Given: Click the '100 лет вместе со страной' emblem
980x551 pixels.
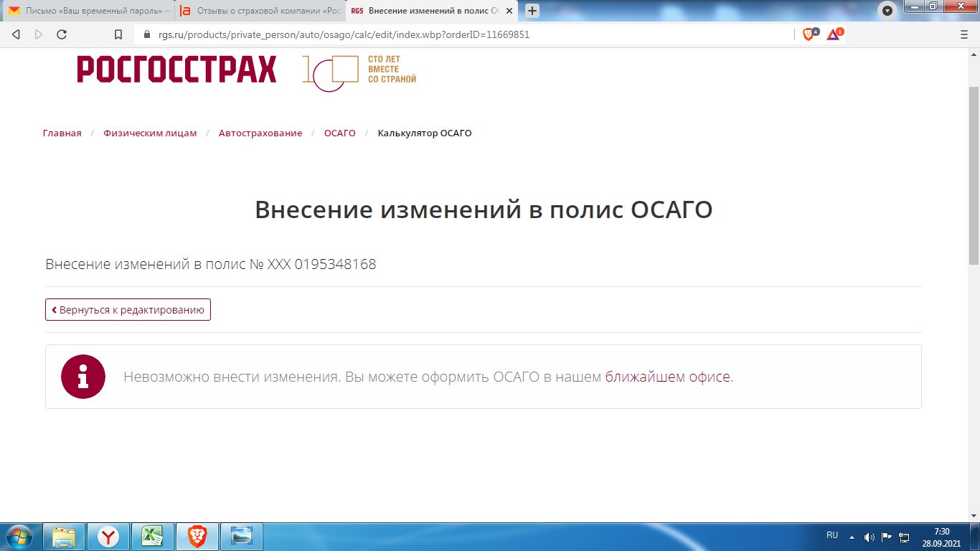Looking at the screenshot, I should [x=359, y=72].
